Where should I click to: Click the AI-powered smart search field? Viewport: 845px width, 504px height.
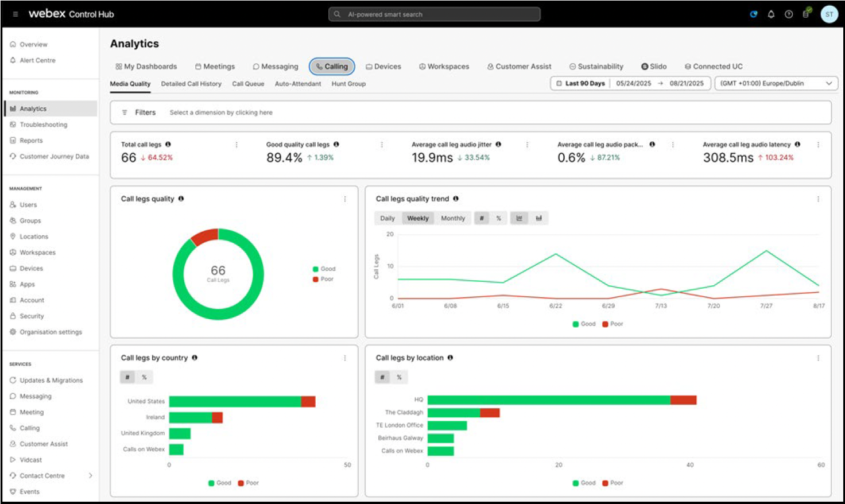tap(434, 14)
